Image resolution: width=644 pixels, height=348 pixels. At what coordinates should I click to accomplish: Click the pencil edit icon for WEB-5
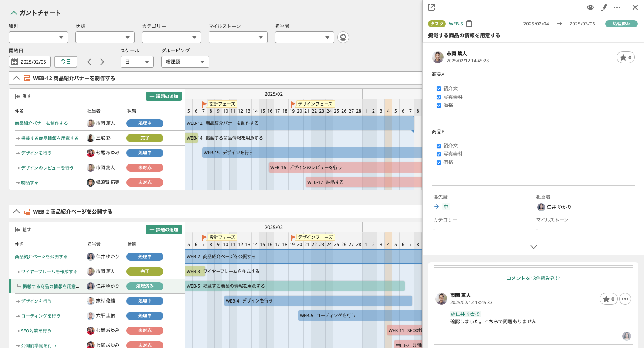tap(604, 7)
